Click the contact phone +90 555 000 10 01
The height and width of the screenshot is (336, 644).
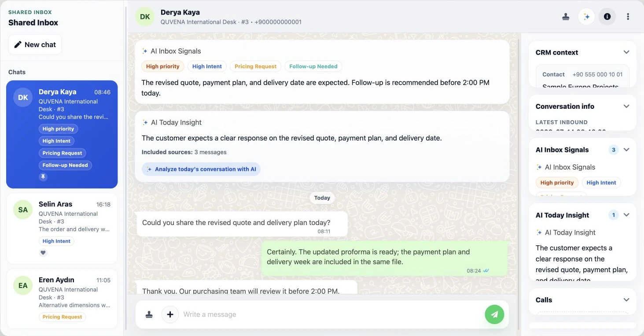coord(597,74)
